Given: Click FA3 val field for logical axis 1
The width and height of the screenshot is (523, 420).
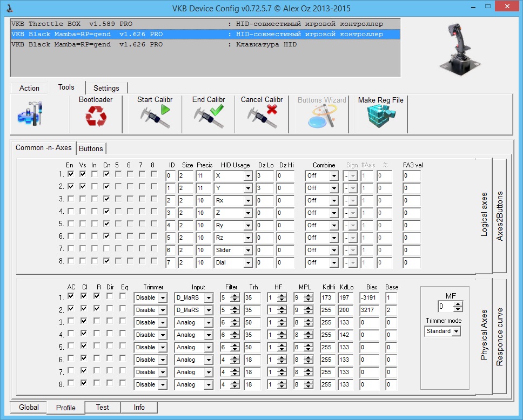Looking at the screenshot, I should pos(412,175).
